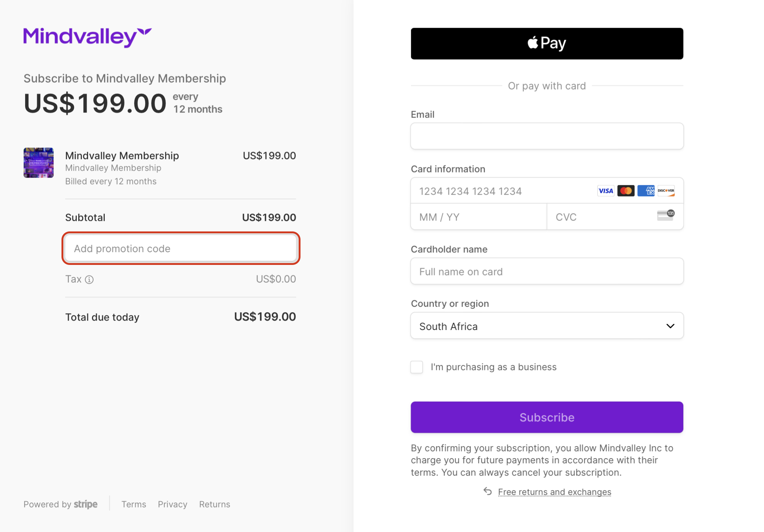
Task: Click the Discover card icon
Action: pyautogui.click(x=666, y=191)
